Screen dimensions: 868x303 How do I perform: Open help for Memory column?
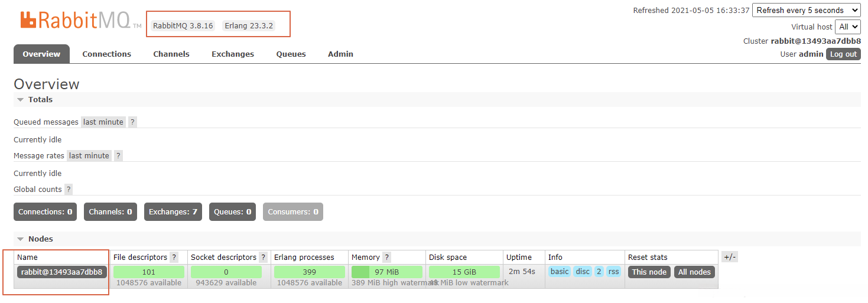click(x=386, y=258)
